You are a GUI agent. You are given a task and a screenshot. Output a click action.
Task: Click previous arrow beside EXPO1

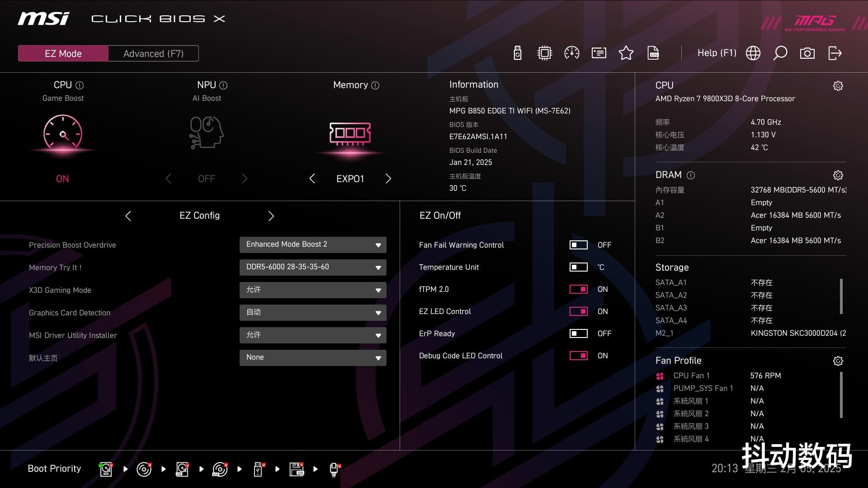312,178
